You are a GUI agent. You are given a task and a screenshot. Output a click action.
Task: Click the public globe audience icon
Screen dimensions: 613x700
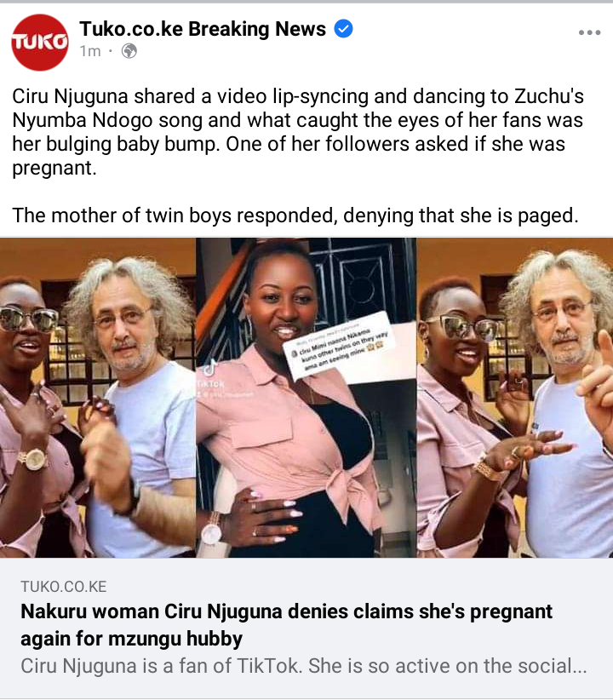pos(129,51)
